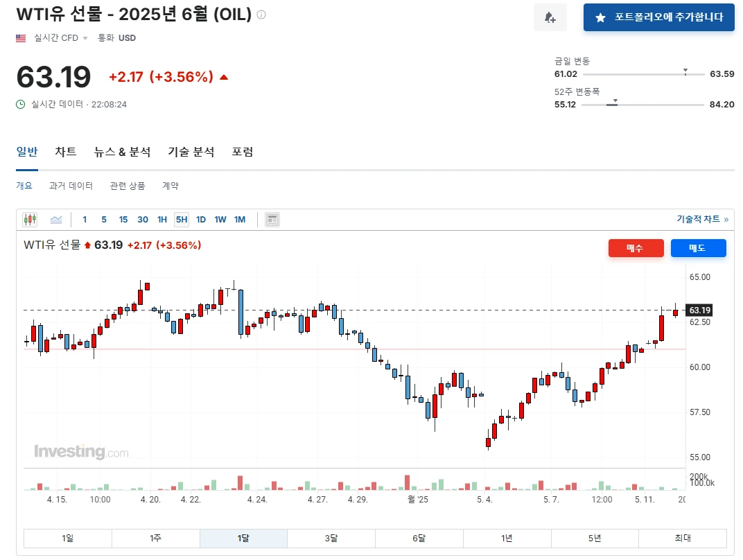This screenshot has width=743, height=560.
Task: Click the US flag icon
Action: coord(21,38)
